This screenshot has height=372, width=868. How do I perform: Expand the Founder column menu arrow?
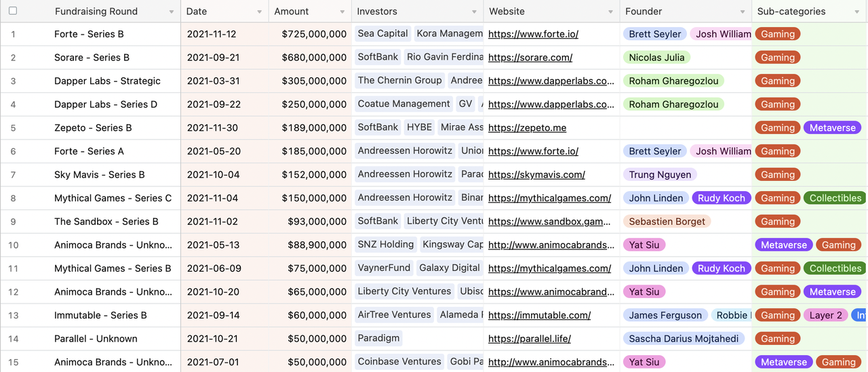[x=743, y=12]
